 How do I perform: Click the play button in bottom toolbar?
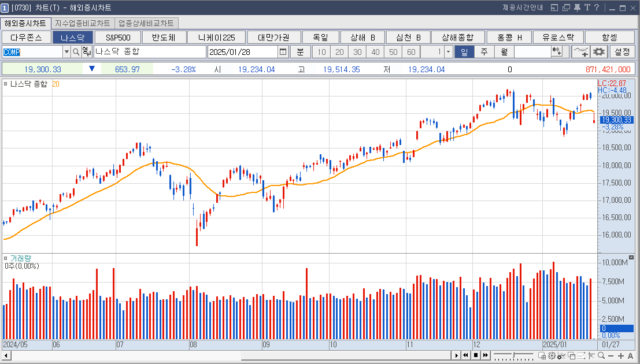[x=456, y=355]
